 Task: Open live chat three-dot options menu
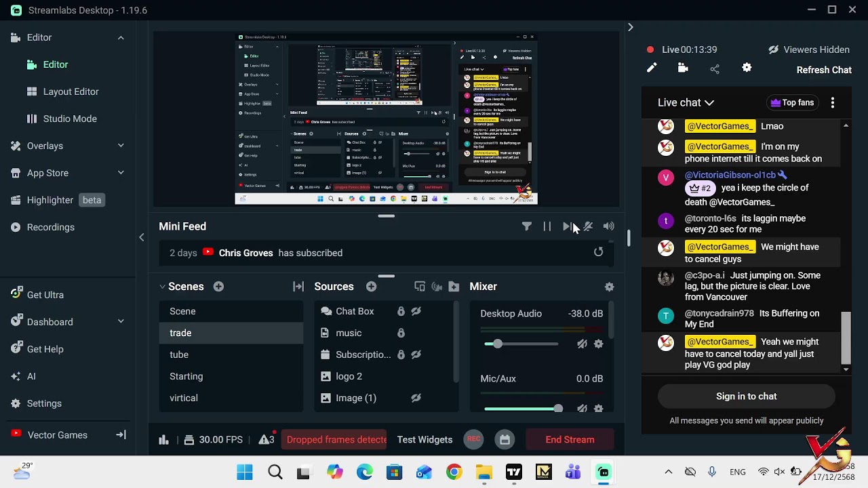coord(833,103)
